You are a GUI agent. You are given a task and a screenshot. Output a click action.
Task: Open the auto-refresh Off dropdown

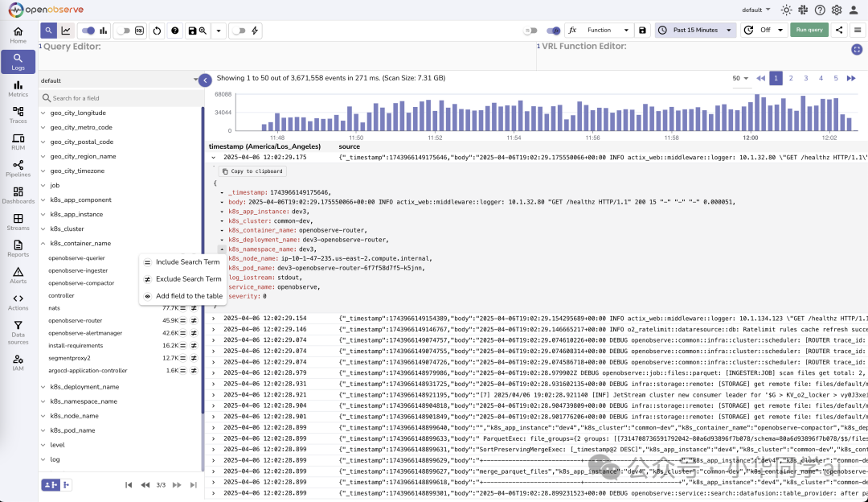[764, 30]
